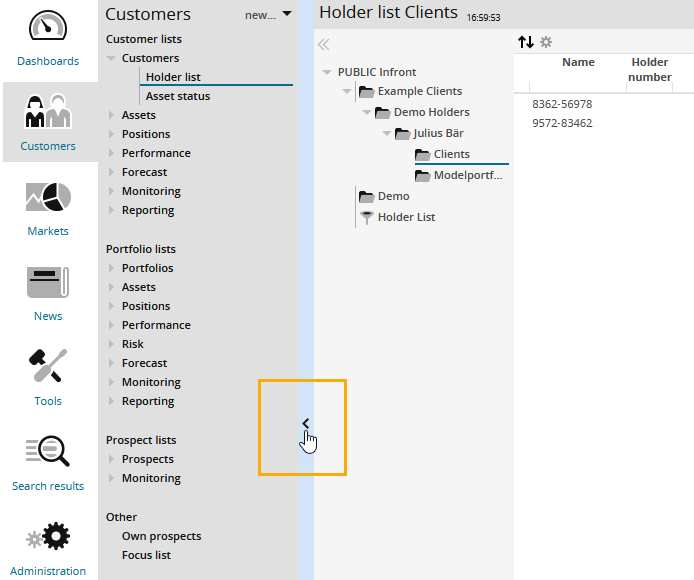Open the News newspaper icon
The image size is (694, 580).
click(x=48, y=283)
